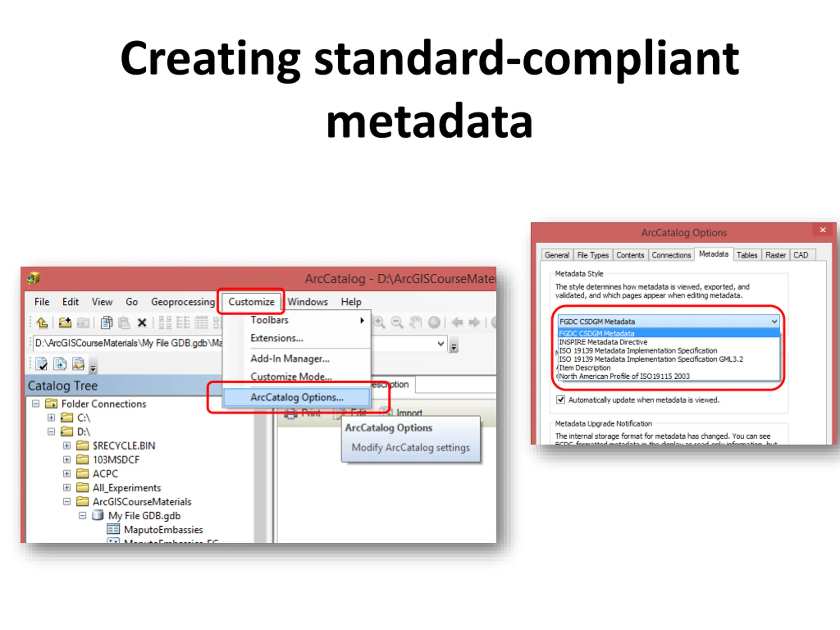Open the location path dropdown arrow

click(x=440, y=343)
